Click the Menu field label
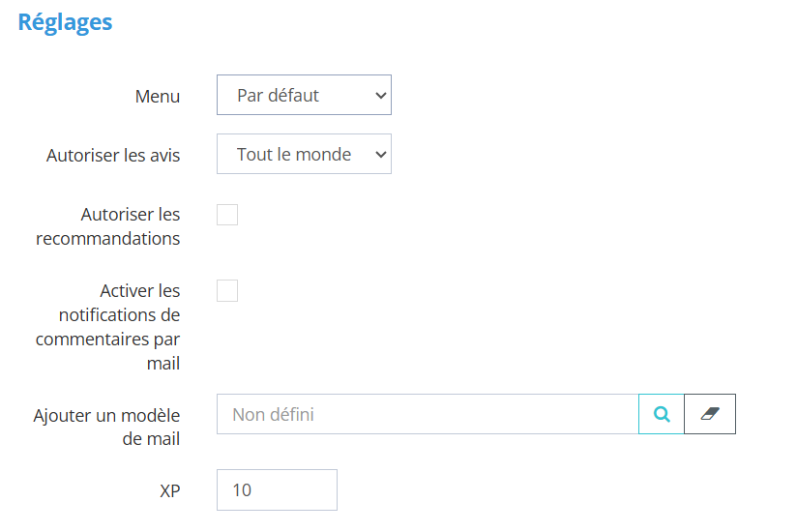The height and width of the screenshot is (532, 797). [157, 97]
